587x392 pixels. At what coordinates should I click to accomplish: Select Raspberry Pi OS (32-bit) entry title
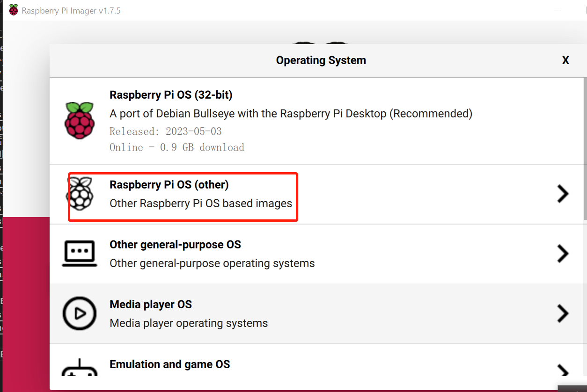171,95
